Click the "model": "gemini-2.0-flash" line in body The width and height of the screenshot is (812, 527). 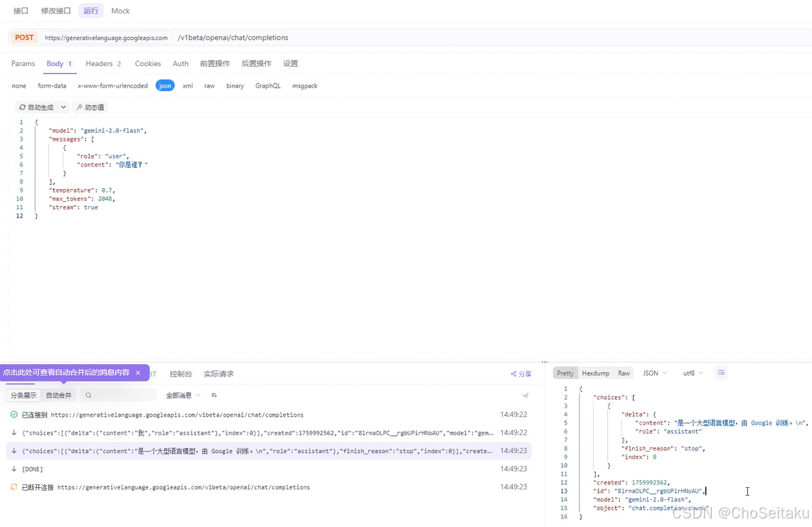(x=98, y=131)
